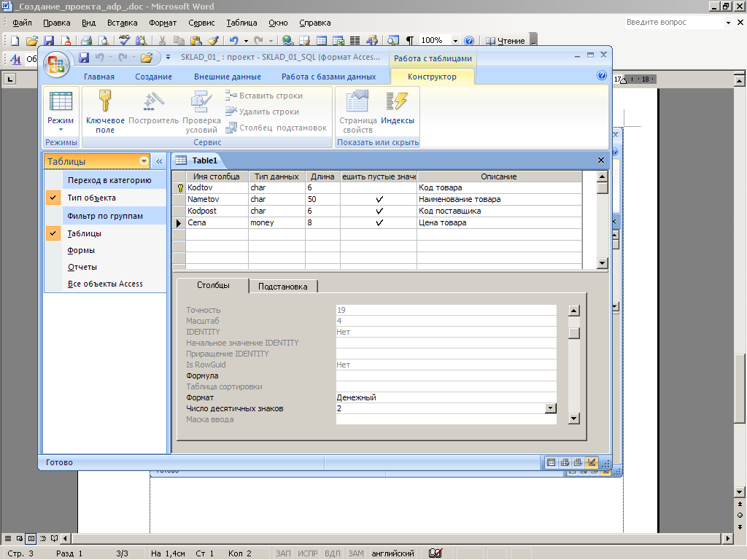The height and width of the screenshot is (560, 747).
Task: Select Отчеты in the navigation menu
Action: 82,267
